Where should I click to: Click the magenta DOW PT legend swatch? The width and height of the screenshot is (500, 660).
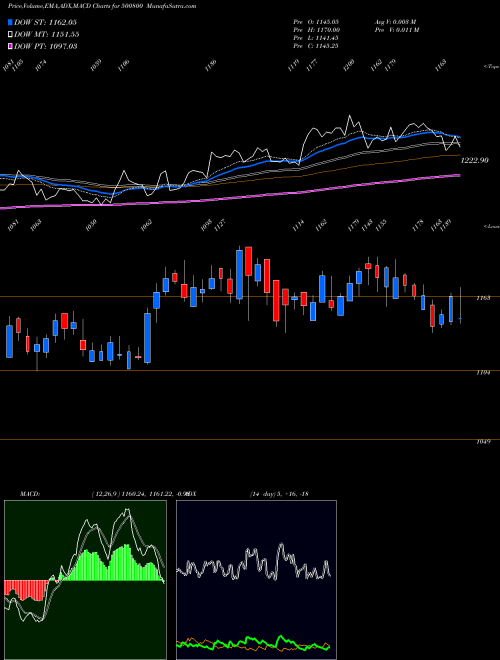tap(10, 46)
